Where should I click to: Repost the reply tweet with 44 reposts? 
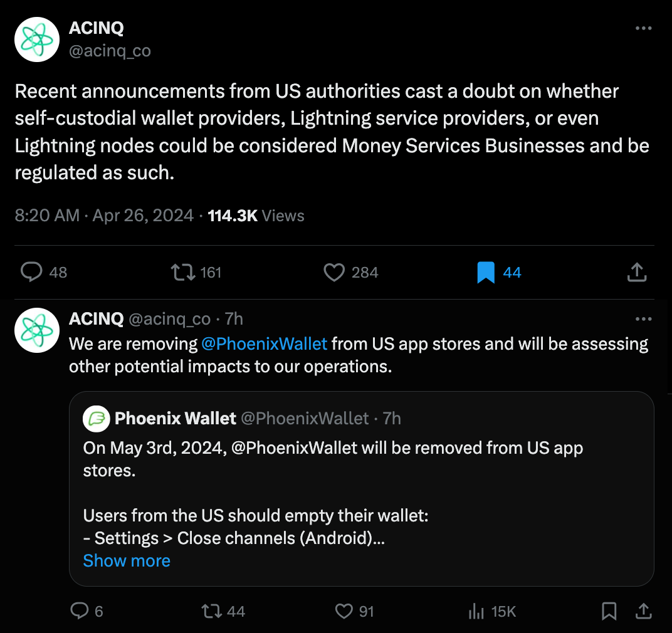[x=211, y=611]
